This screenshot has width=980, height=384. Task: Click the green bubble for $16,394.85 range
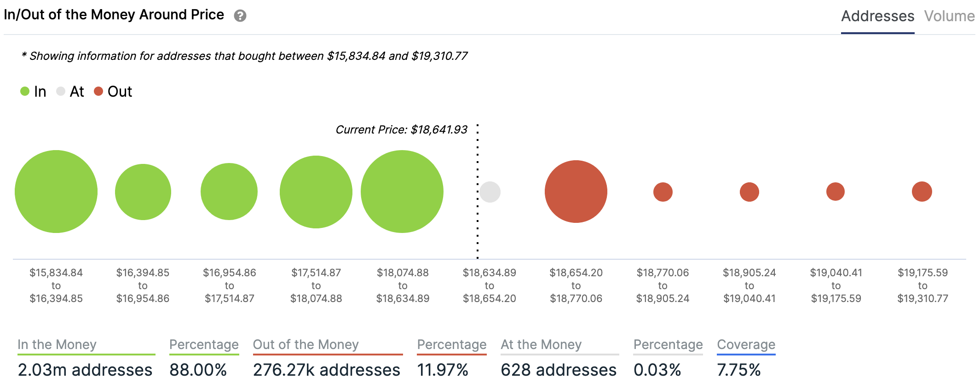[x=143, y=192]
